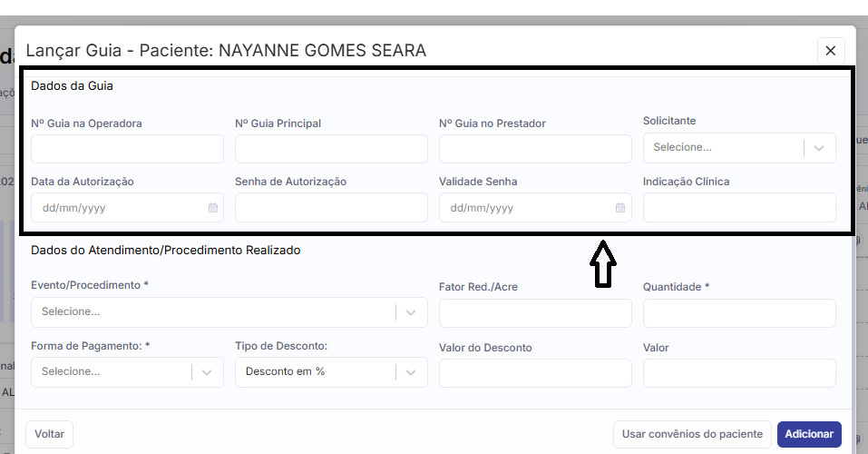The height and width of the screenshot is (454, 868).
Task: Click the Valor do Desconto field
Action: pos(535,373)
